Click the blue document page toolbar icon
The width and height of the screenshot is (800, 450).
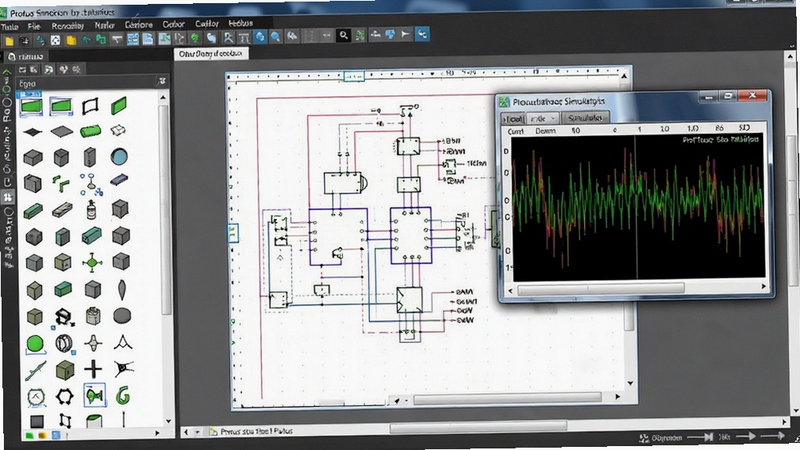pyautogui.click(x=148, y=39)
